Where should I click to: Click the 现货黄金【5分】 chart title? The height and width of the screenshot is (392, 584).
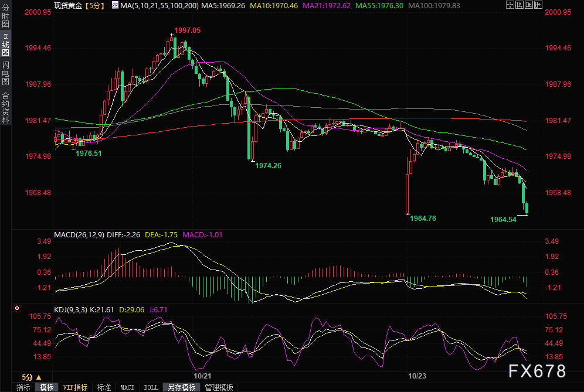point(80,6)
